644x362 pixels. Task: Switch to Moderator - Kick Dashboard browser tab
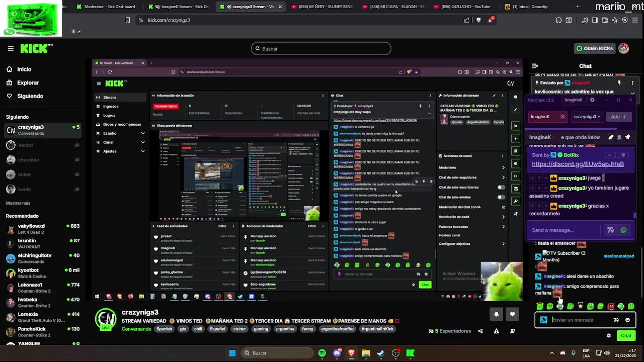pyautogui.click(x=106, y=7)
